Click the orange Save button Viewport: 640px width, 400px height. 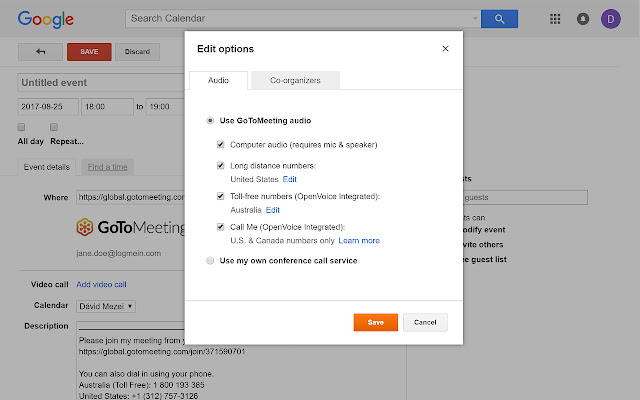click(375, 322)
